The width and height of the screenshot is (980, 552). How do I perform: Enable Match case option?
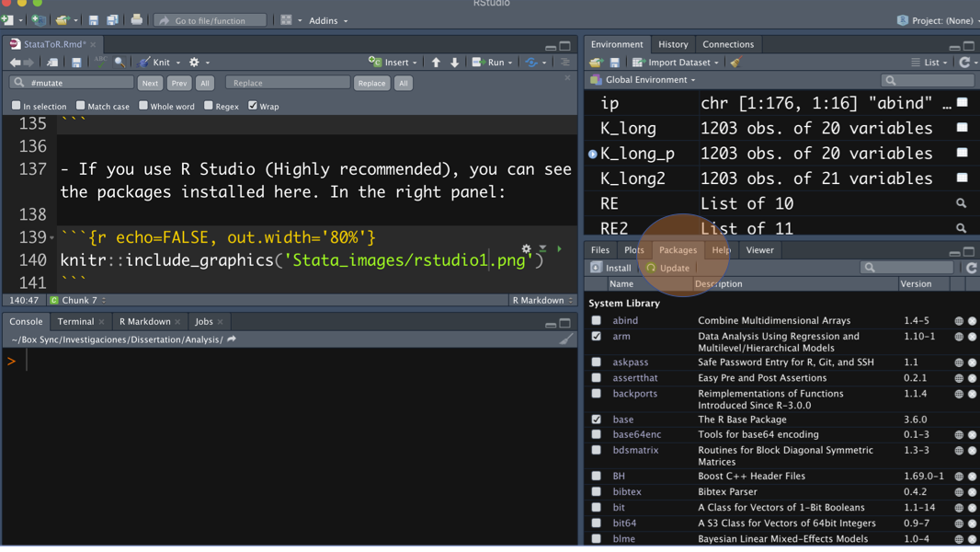(x=80, y=106)
